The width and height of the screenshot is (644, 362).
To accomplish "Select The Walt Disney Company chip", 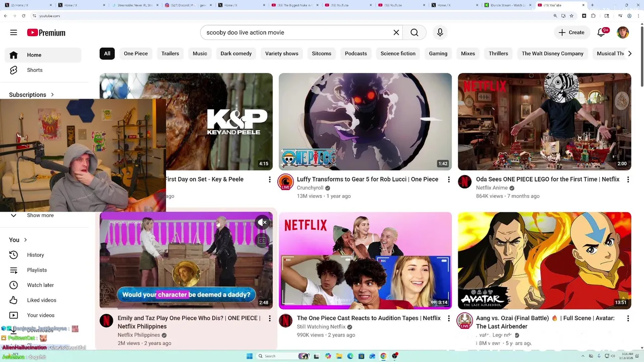I will (552, 54).
